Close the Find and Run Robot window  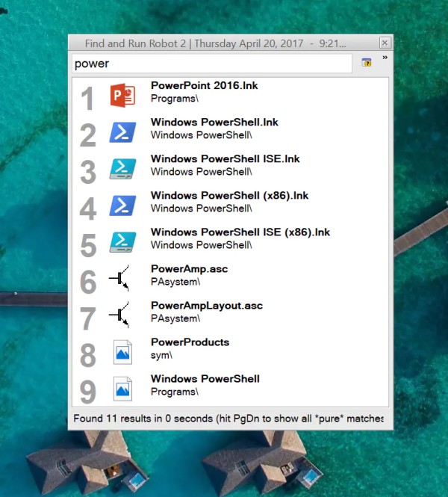click(x=385, y=43)
